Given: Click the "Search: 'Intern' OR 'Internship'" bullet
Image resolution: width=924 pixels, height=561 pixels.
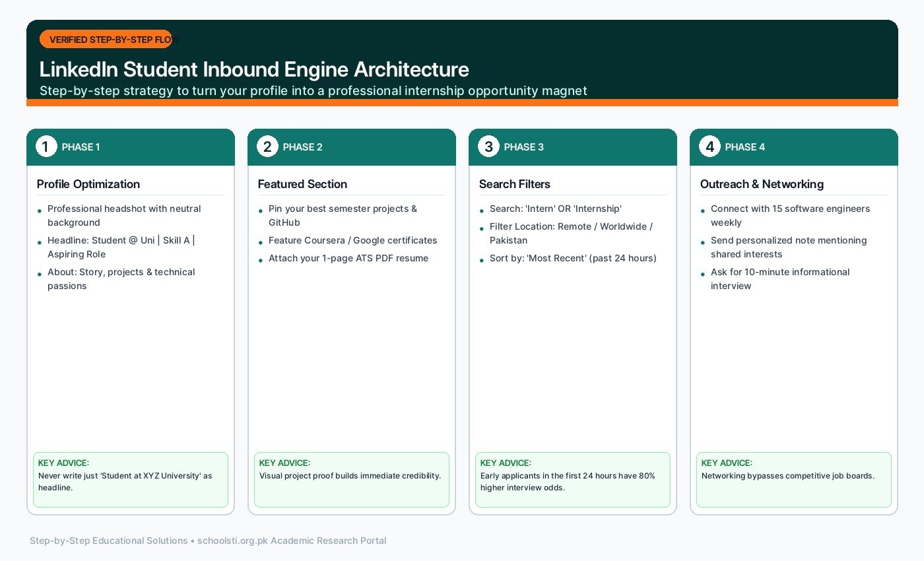Looking at the screenshot, I should pos(556,209).
